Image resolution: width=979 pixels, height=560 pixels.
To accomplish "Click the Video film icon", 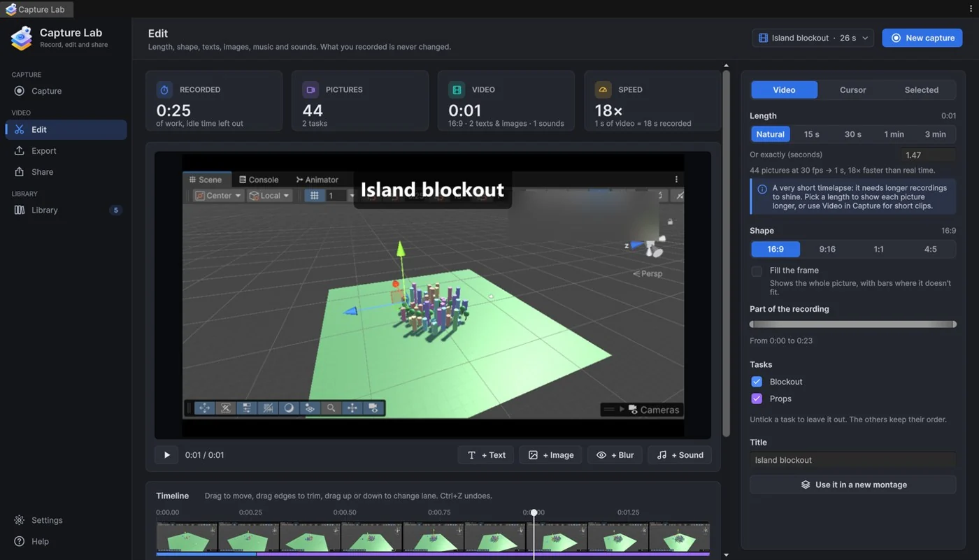I will pos(457,89).
